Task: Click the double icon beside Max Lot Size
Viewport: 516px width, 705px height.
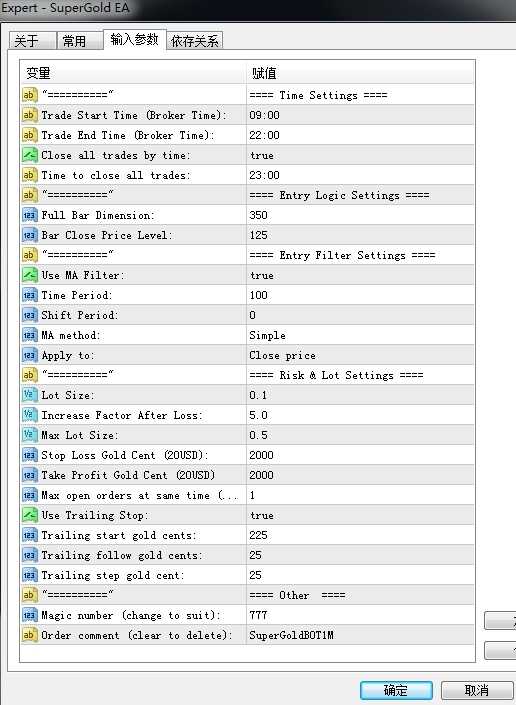Action: (29, 435)
